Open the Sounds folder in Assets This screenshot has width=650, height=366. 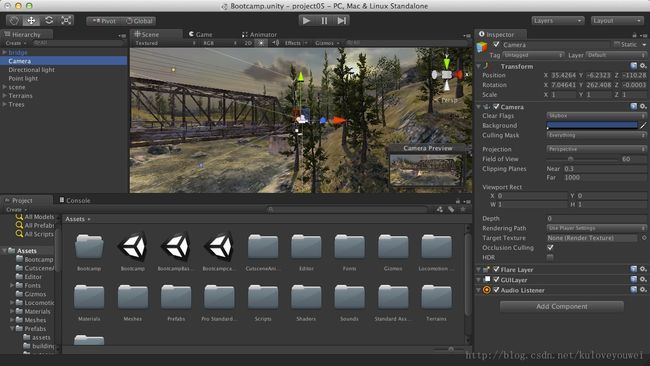pos(349,297)
